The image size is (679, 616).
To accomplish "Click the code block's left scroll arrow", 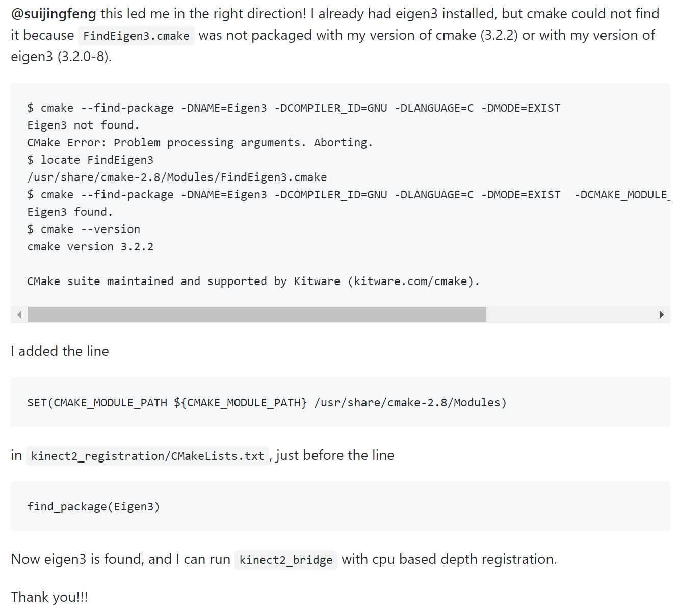I will click(19, 315).
